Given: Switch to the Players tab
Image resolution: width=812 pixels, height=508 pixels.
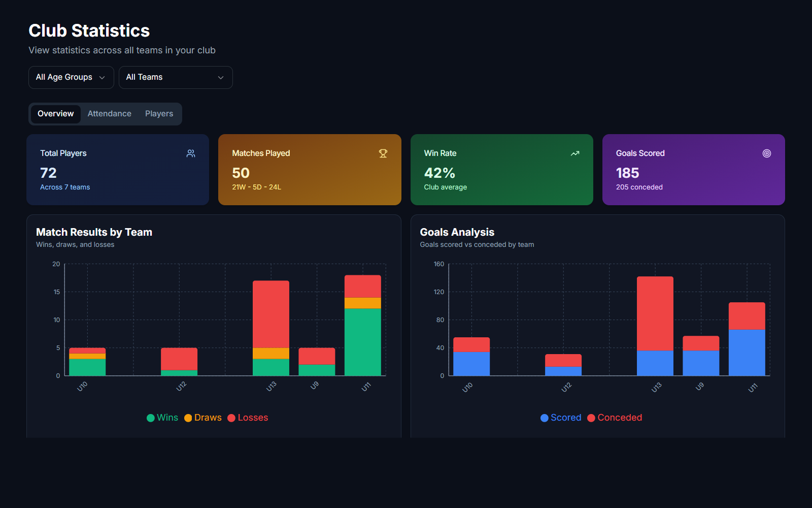Looking at the screenshot, I should [x=159, y=114].
